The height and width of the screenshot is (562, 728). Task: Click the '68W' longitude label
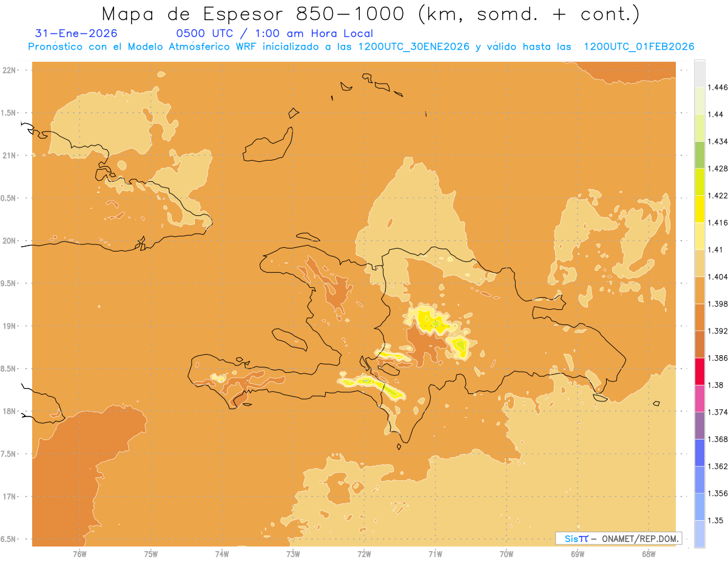[x=649, y=554]
